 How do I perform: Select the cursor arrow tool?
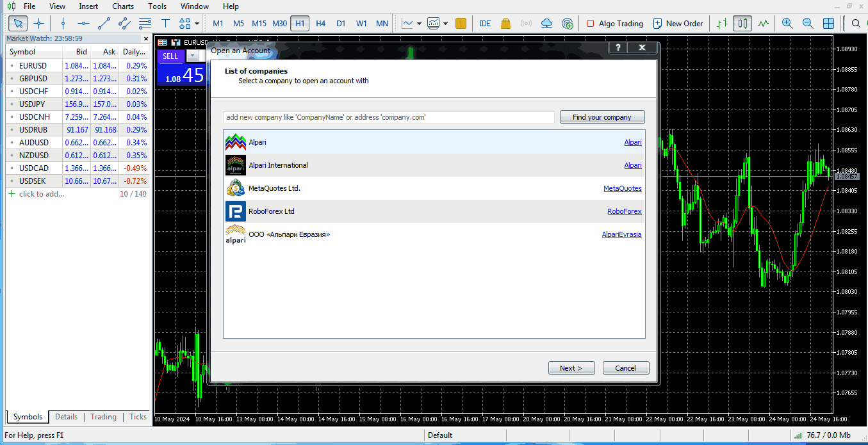18,24
